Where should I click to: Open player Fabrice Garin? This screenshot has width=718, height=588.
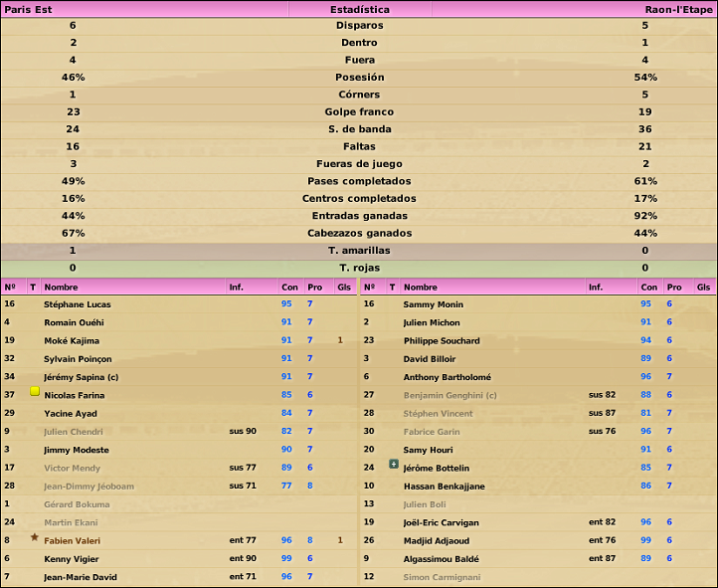click(x=432, y=432)
